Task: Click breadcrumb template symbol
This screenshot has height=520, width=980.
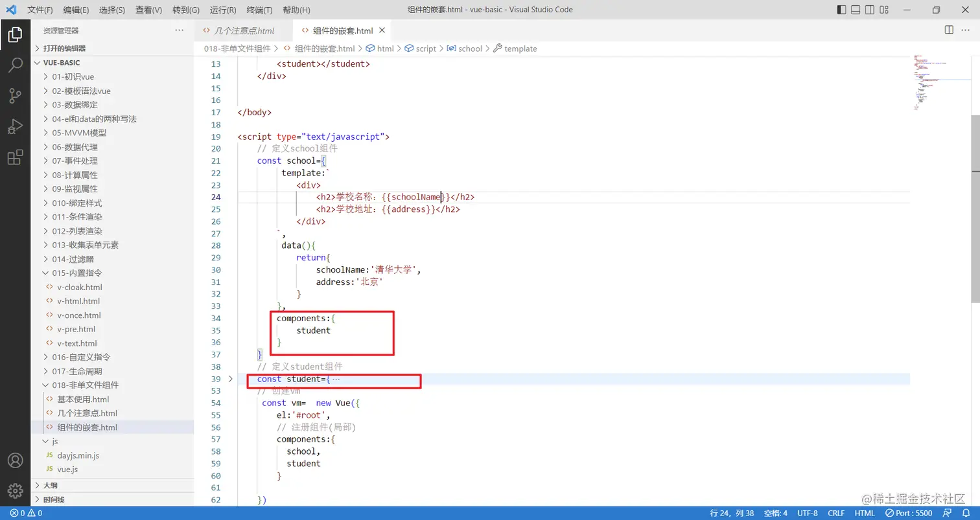Action: [515, 49]
